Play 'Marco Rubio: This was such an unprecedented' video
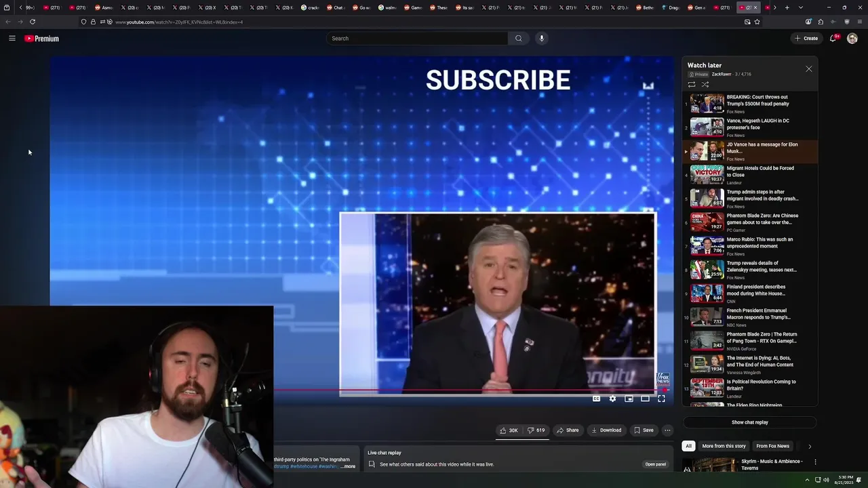The width and height of the screenshot is (868, 488). pyautogui.click(x=749, y=246)
